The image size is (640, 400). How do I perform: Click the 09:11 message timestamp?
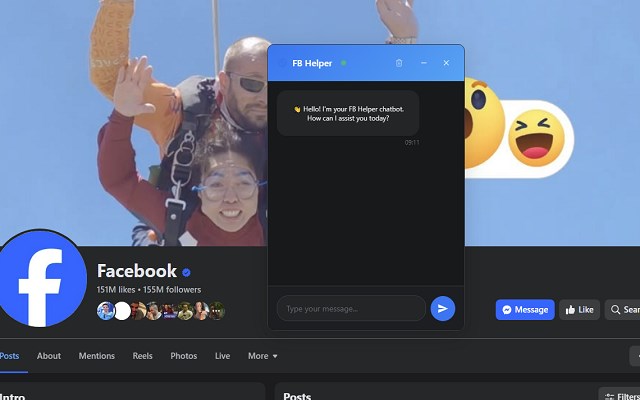click(412, 142)
